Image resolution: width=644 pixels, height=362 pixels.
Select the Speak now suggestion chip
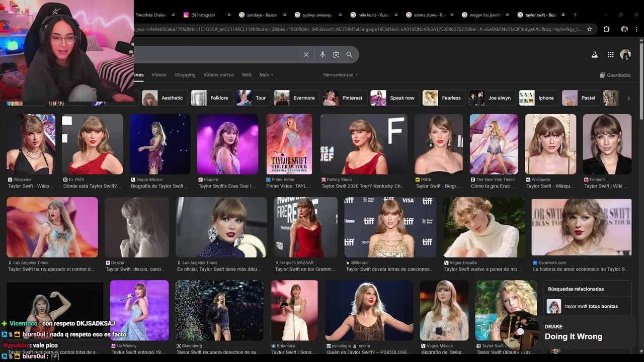pyautogui.click(x=395, y=98)
